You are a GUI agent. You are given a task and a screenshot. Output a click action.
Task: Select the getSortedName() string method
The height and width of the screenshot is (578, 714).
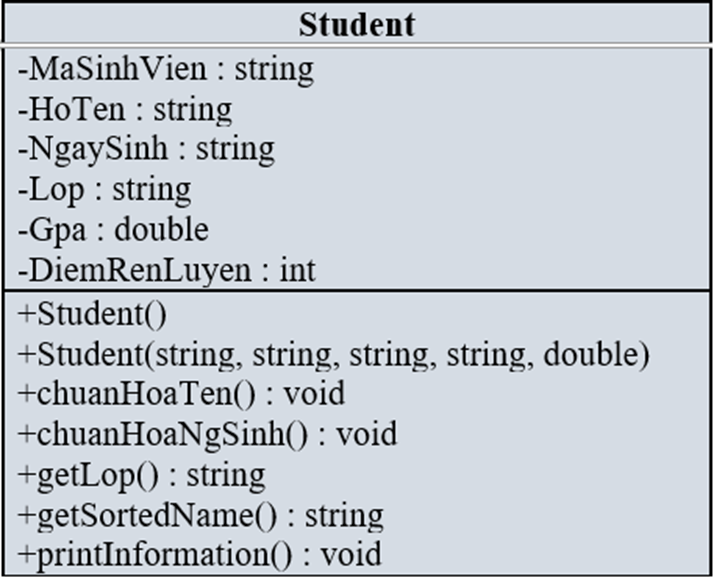point(200,515)
